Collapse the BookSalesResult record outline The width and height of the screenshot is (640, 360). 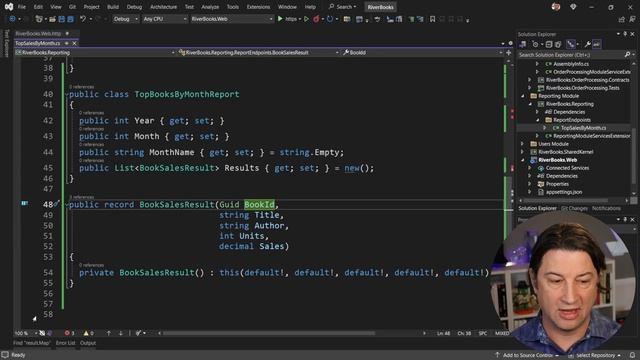67,205
